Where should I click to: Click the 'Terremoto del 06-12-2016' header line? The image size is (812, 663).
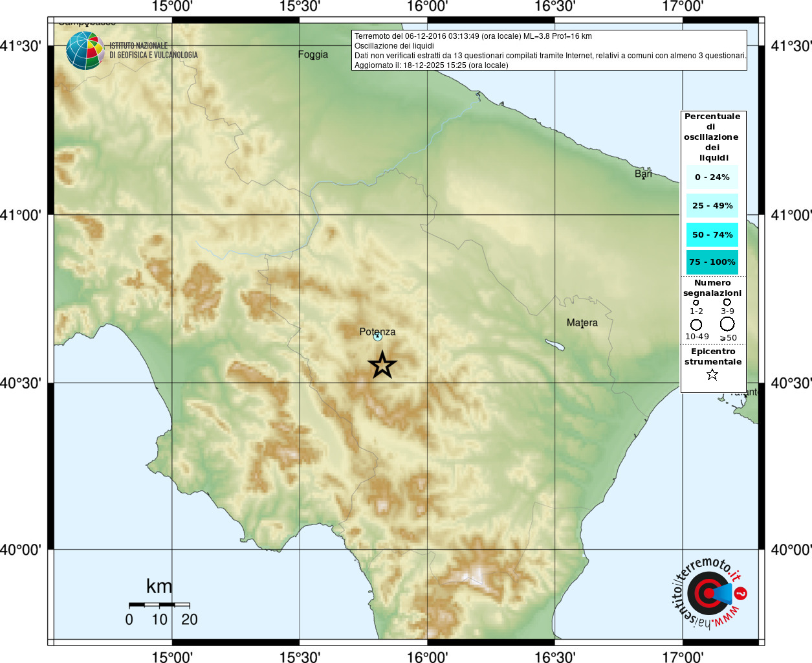473,36
